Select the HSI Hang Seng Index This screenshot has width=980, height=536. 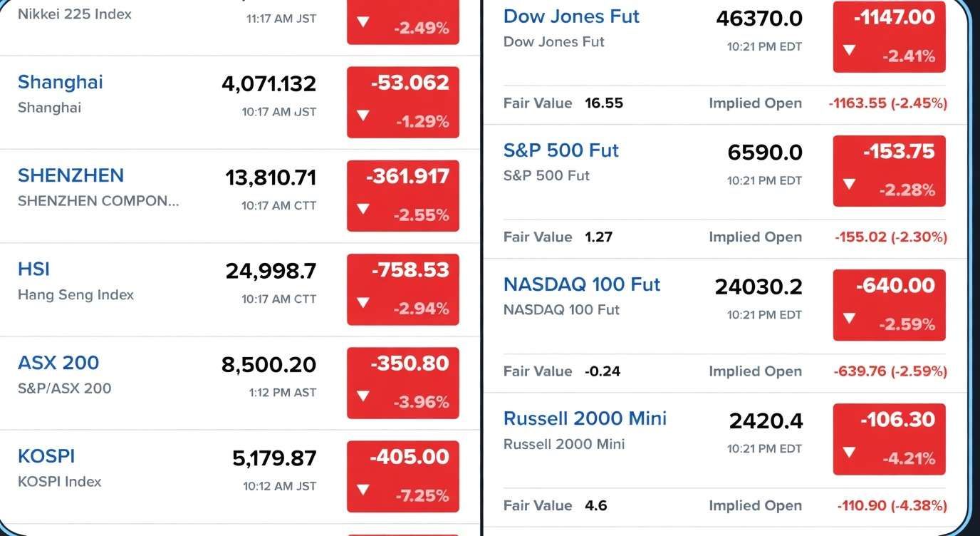pos(33,269)
